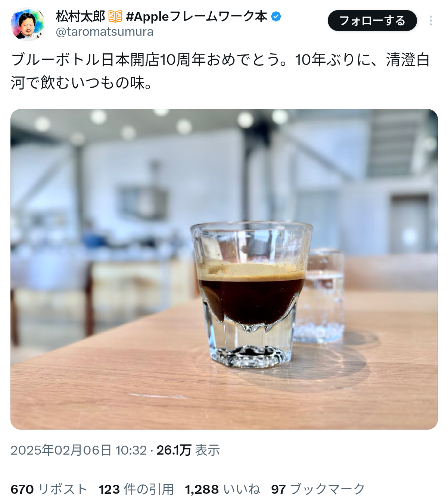Click the いいね label text
448x502 pixels.
point(242,489)
